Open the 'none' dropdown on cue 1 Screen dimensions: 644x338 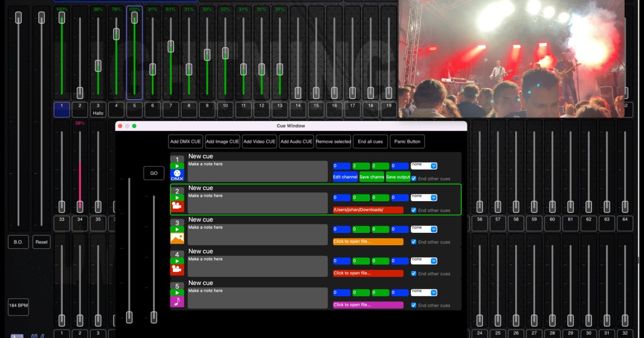pyautogui.click(x=424, y=166)
